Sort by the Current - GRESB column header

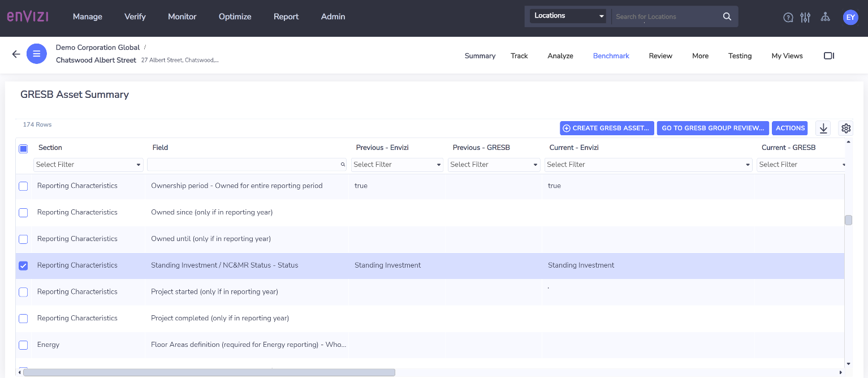click(788, 148)
